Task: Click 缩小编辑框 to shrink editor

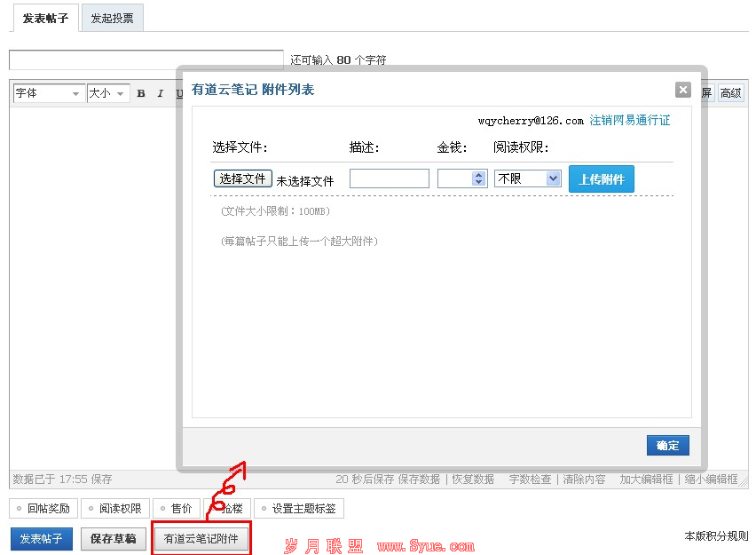Action: click(711, 480)
